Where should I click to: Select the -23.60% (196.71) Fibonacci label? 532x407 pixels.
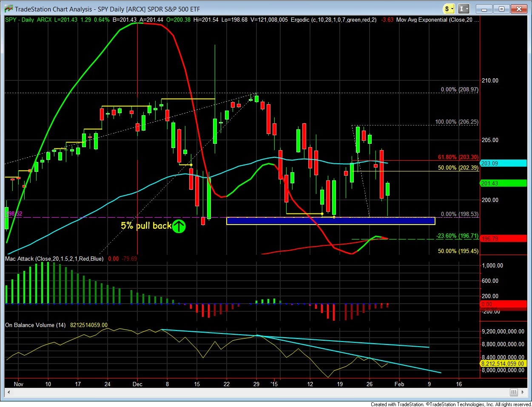(x=457, y=236)
